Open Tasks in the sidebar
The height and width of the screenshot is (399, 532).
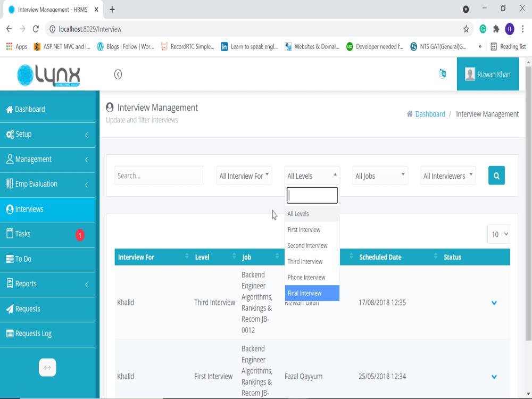tap(47, 234)
